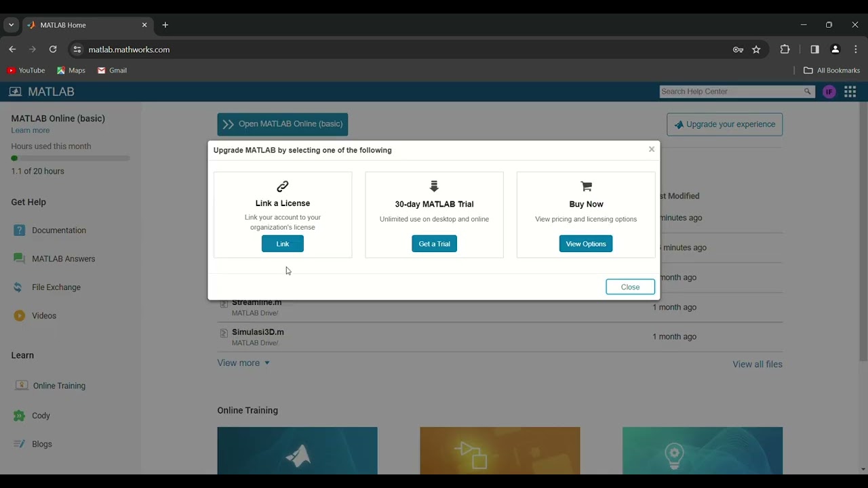Click the file icon beside Simulasi3D.m

point(224,333)
